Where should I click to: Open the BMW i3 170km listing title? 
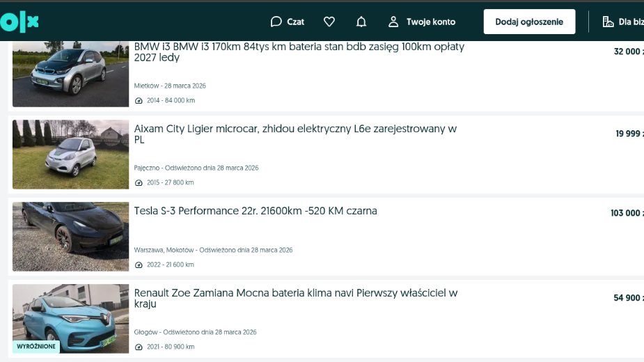[x=299, y=52]
